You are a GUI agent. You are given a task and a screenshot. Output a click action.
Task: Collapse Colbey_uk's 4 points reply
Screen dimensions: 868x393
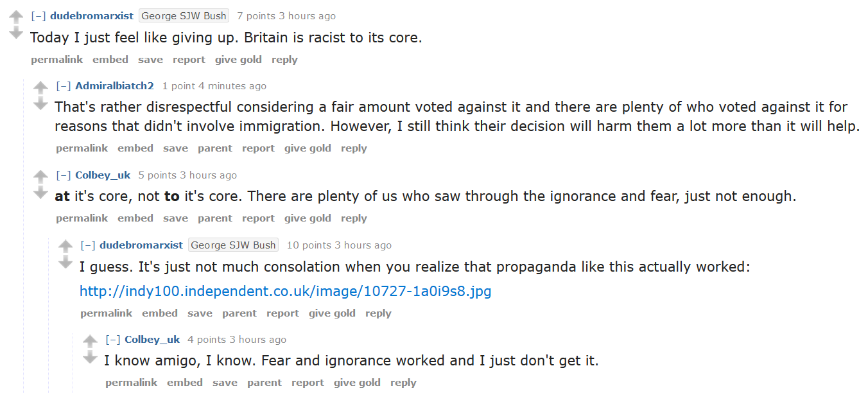click(x=113, y=340)
